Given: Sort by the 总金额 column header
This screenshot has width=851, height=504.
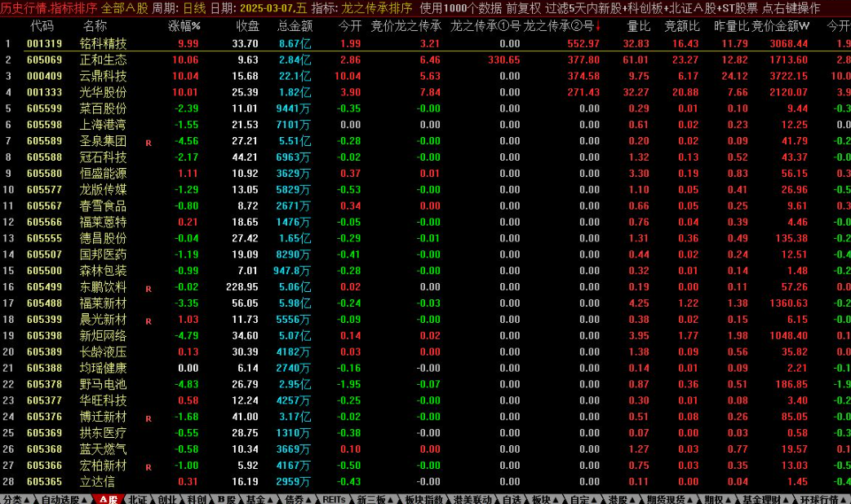Looking at the screenshot, I should [x=295, y=26].
